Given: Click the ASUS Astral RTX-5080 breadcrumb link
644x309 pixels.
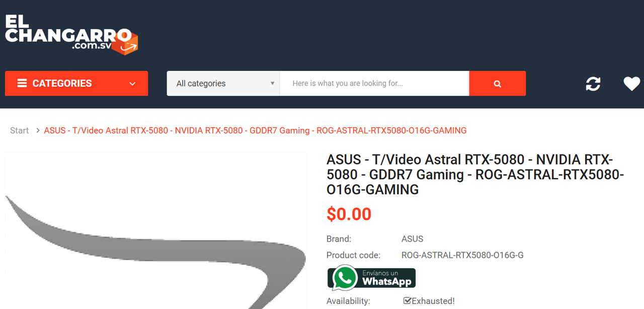Looking at the screenshot, I should [255, 130].
